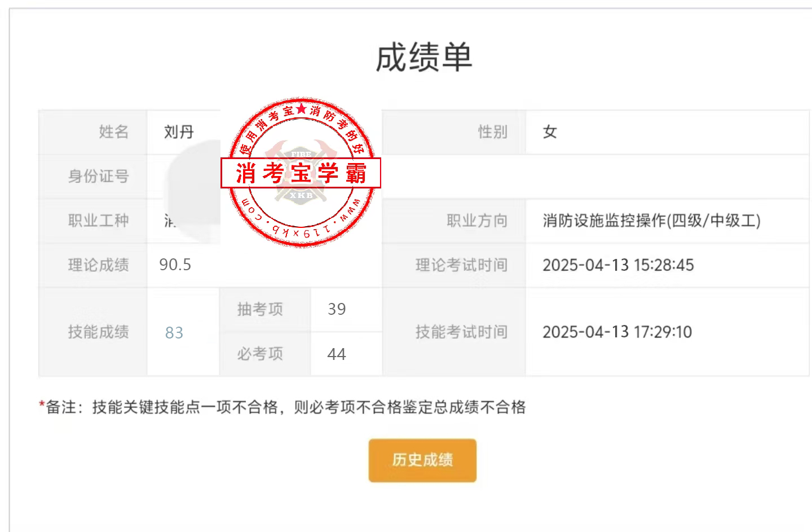This screenshot has width=812, height=532.
Task: Select the 成绩单 page title
Action: 424,58
